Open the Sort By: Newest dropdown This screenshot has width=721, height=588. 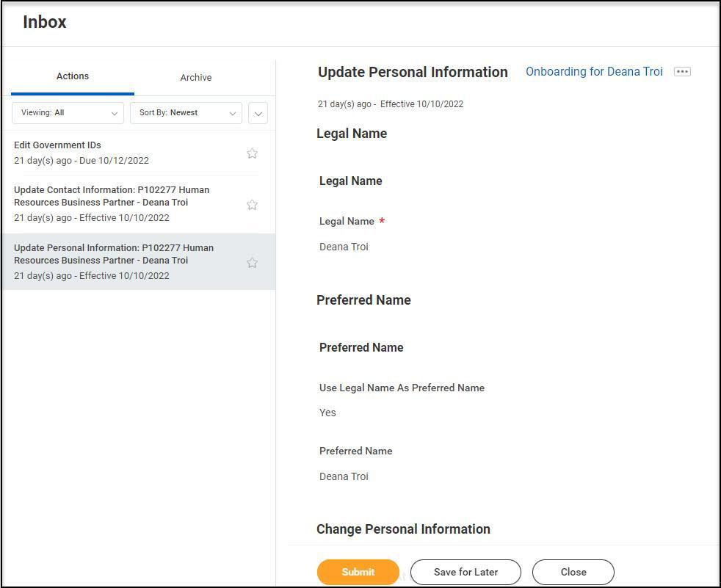[x=186, y=113]
